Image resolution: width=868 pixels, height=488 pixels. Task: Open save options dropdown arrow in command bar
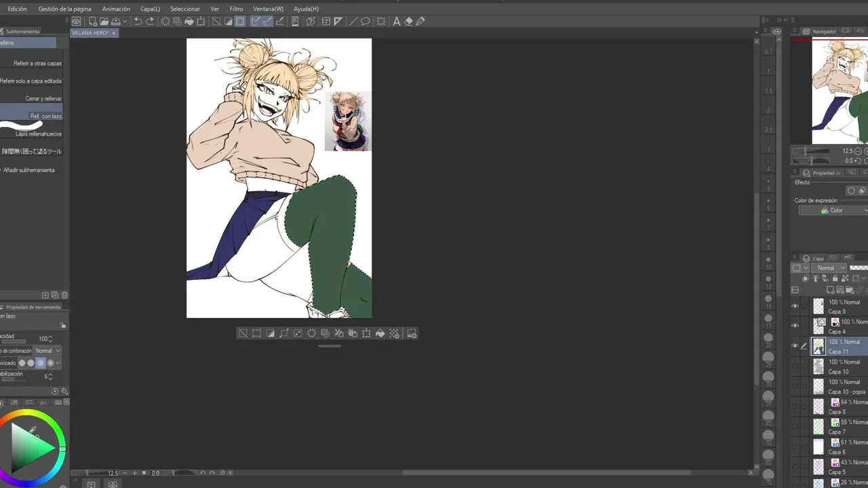[125, 21]
